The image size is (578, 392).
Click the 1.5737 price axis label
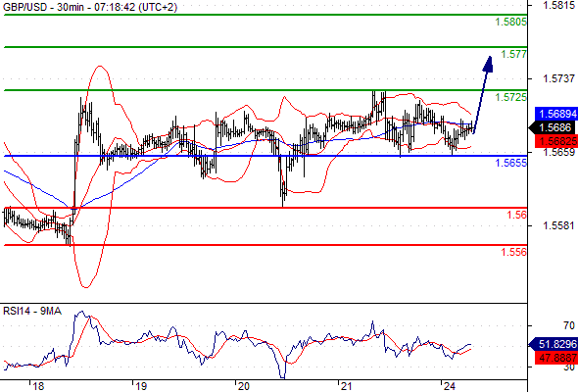click(x=558, y=78)
